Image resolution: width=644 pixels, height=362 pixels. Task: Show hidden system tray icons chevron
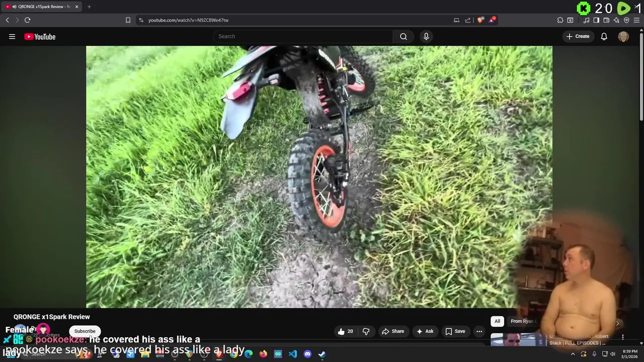tap(573, 354)
